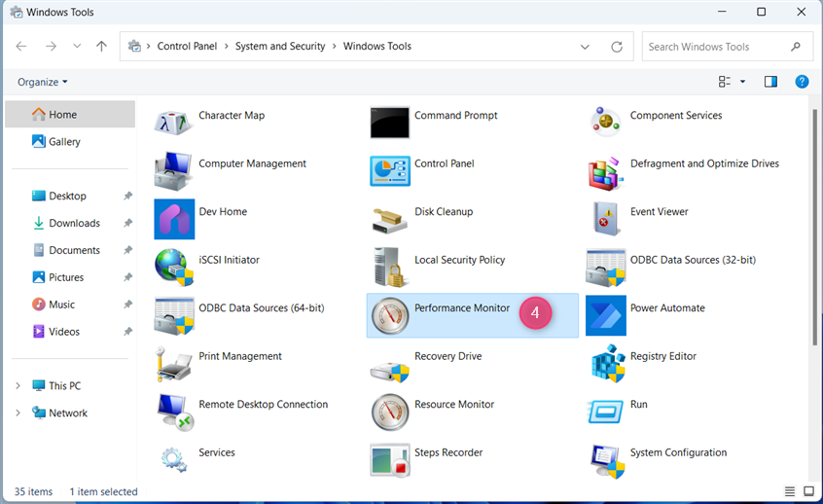This screenshot has height=504, width=823.
Task: Launch the Command Prompt icon
Action: (389, 123)
